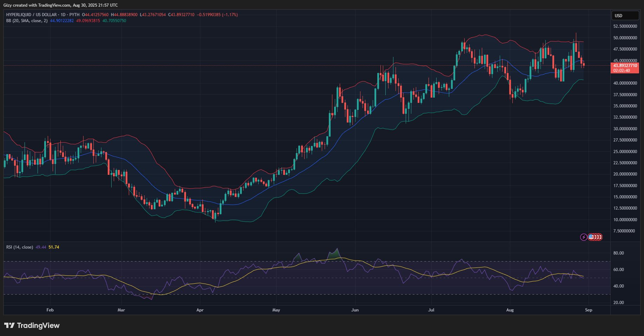Click the frontmost US flag event icon

[x=591, y=237]
